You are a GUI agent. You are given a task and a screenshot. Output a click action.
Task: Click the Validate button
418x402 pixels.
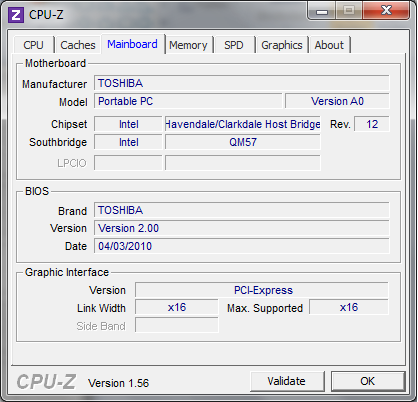click(287, 381)
